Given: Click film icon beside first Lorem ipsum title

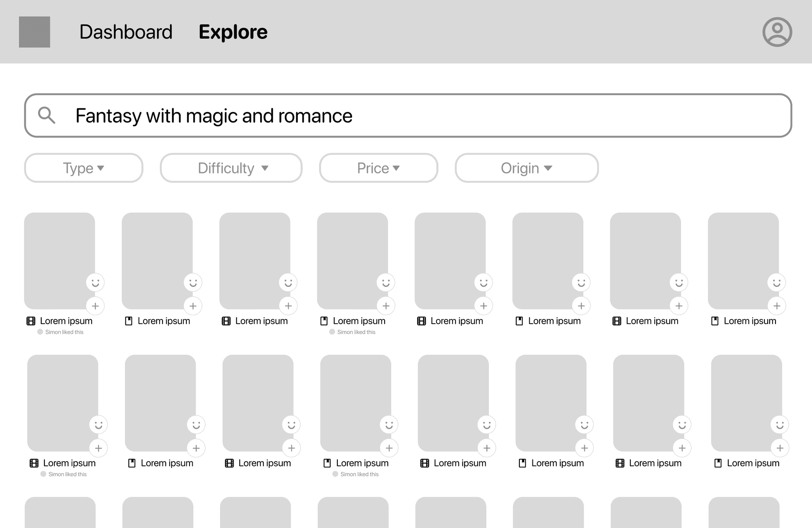Looking at the screenshot, I should pos(31,321).
